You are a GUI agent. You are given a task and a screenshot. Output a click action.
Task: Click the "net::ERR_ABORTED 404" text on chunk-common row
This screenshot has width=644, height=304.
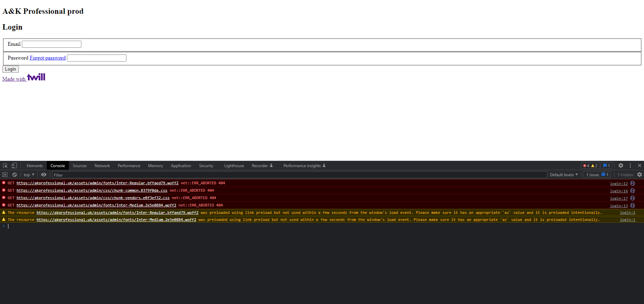click(192, 191)
